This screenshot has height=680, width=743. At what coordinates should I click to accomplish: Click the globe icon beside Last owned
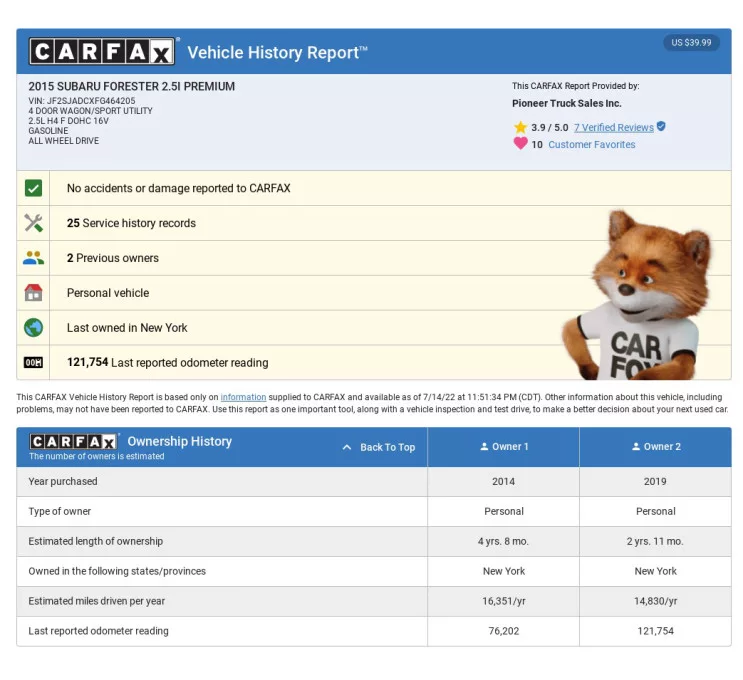[33, 328]
